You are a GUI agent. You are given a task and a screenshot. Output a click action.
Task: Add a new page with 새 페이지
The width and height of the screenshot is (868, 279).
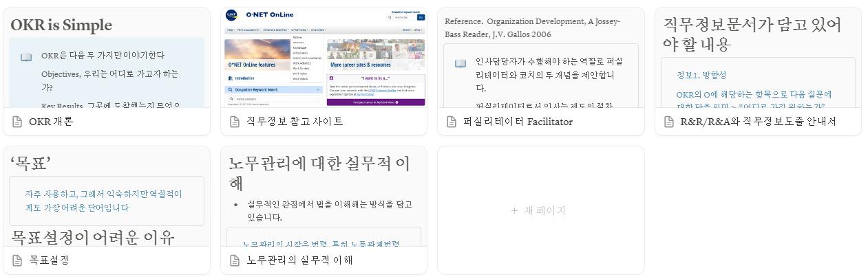[x=540, y=210]
